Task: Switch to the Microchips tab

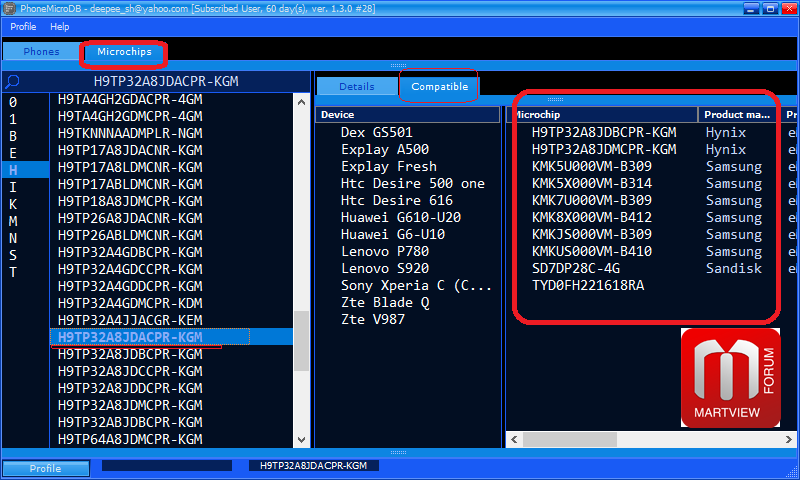Action: [x=124, y=52]
